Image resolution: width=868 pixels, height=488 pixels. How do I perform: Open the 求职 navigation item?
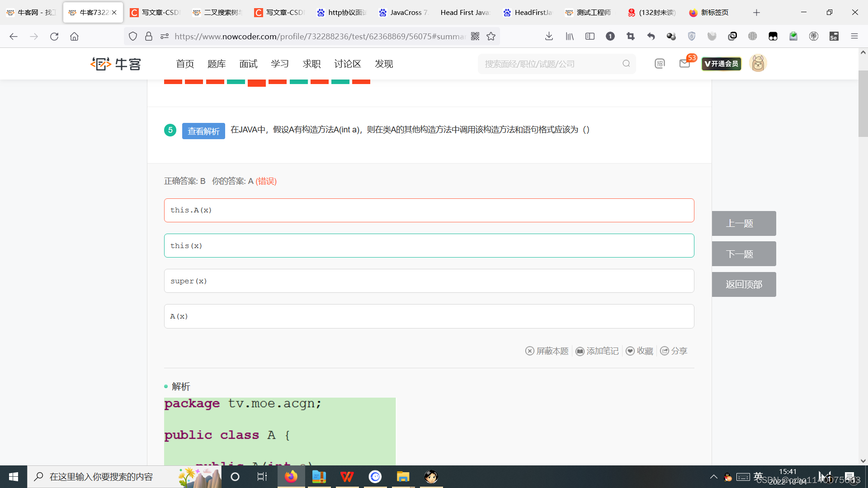tap(311, 64)
